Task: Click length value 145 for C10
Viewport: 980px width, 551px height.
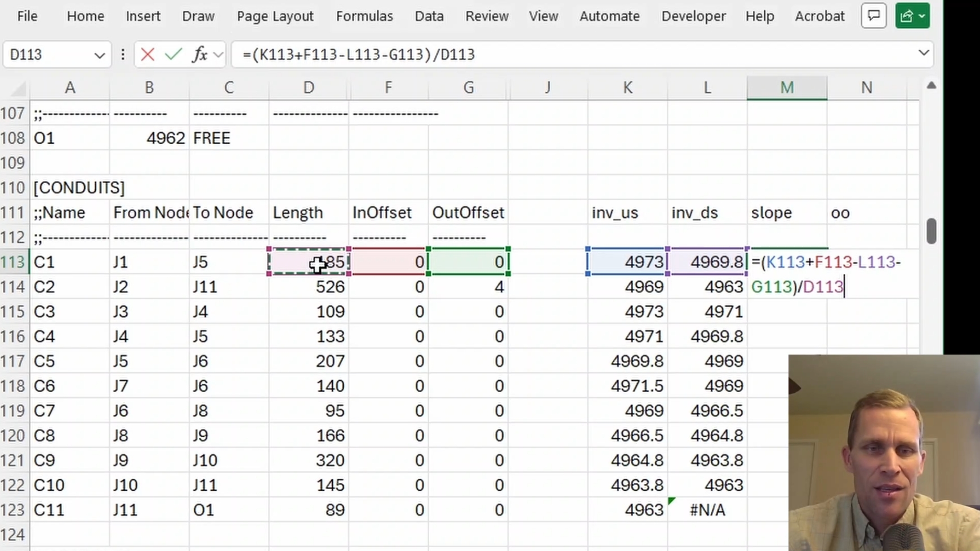Action: point(309,485)
